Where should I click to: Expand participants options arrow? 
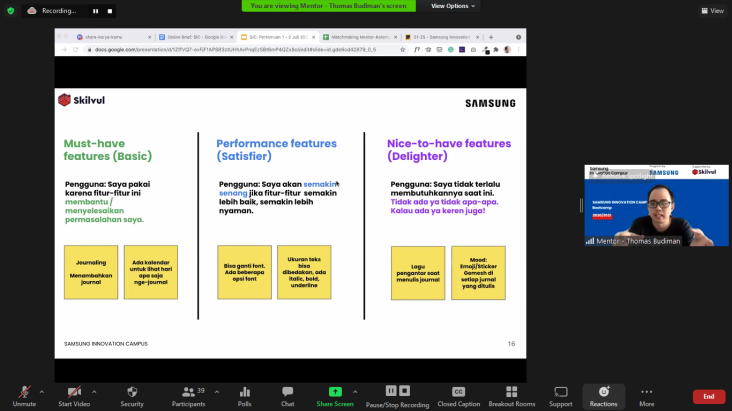coord(217,392)
